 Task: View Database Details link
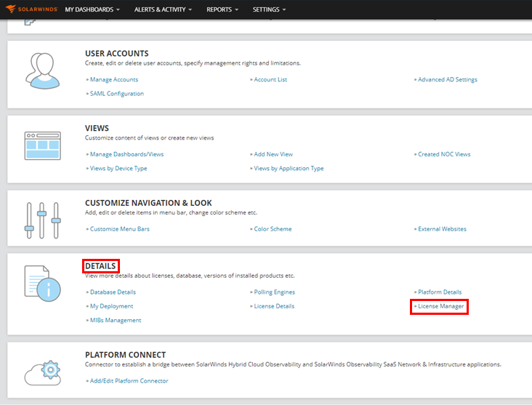pyautogui.click(x=113, y=292)
